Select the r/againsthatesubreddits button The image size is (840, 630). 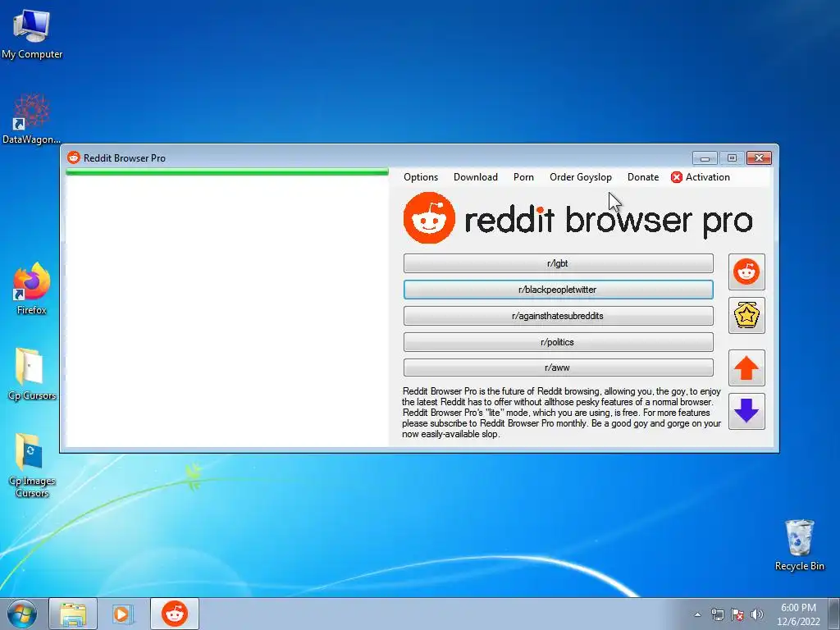point(558,316)
